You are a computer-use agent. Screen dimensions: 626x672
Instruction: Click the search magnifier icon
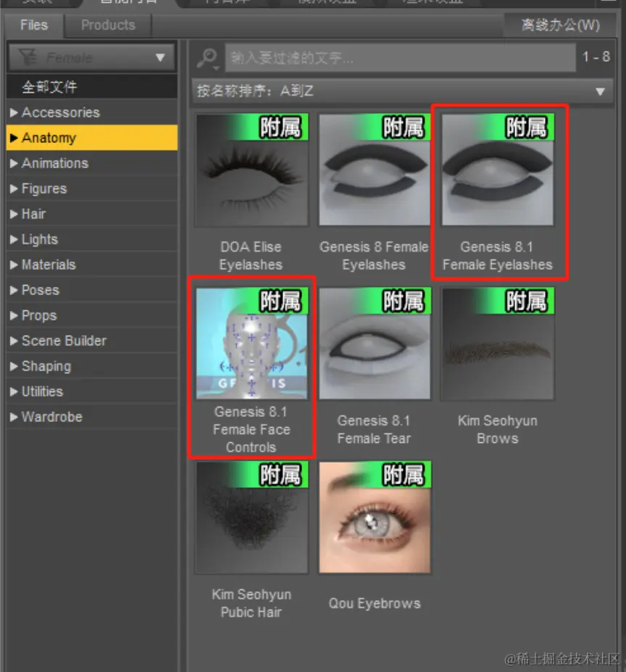pos(207,58)
